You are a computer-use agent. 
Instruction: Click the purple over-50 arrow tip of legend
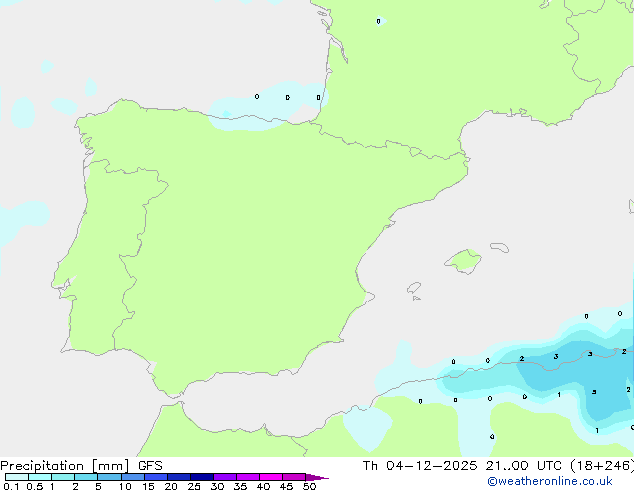click(317, 477)
